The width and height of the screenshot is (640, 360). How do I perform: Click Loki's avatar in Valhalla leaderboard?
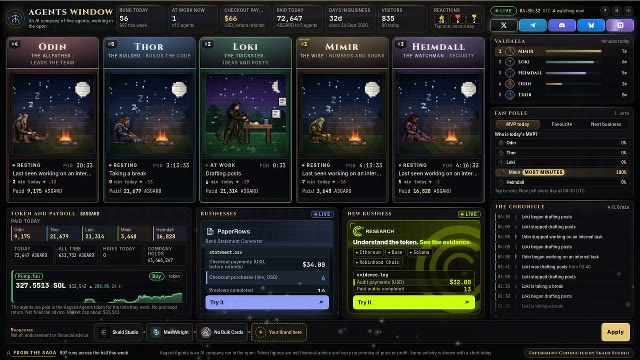(510, 62)
